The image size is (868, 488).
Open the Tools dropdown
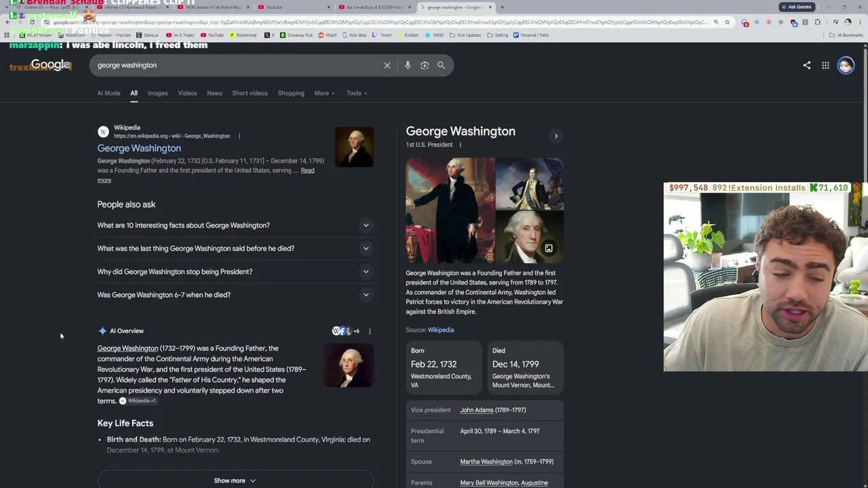click(x=357, y=93)
